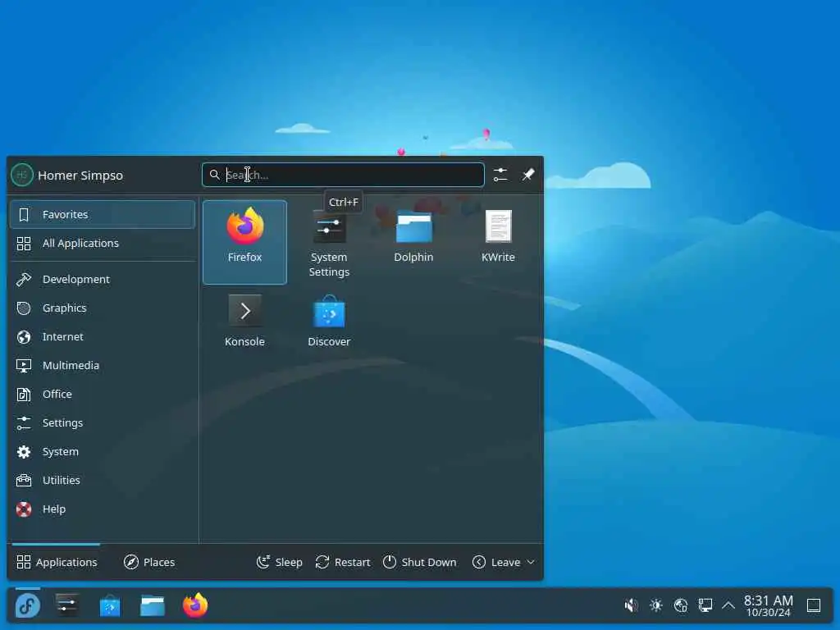Open the network globe tray icon
The height and width of the screenshot is (630, 840).
click(681, 605)
